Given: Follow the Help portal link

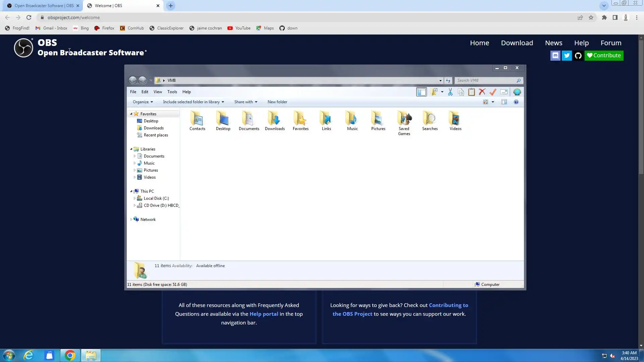Looking at the screenshot, I should (x=264, y=314).
